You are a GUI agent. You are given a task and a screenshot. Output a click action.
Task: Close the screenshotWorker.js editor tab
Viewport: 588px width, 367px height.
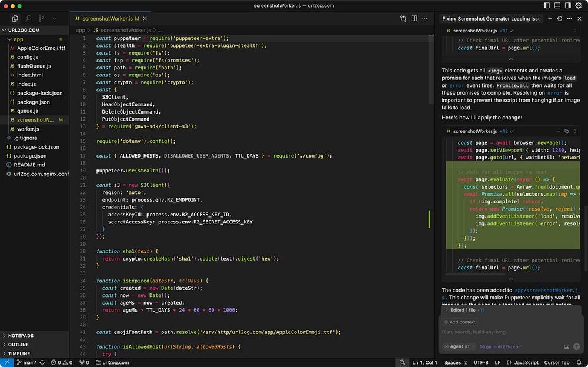pos(145,18)
